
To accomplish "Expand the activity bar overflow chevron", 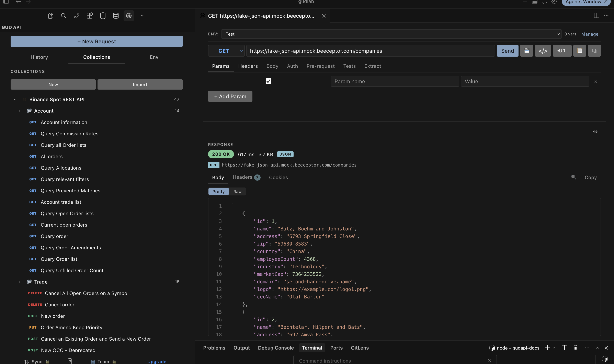I will [142, 16].
